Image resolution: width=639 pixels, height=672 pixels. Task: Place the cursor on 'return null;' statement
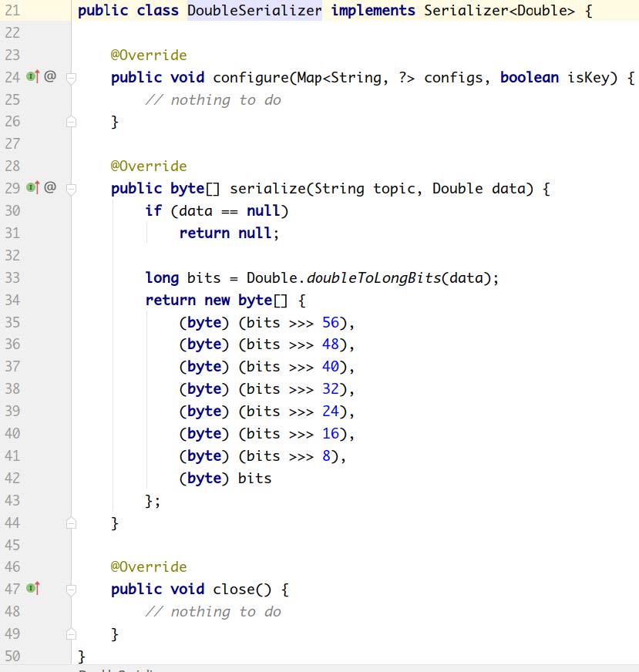tap(228, 233)
